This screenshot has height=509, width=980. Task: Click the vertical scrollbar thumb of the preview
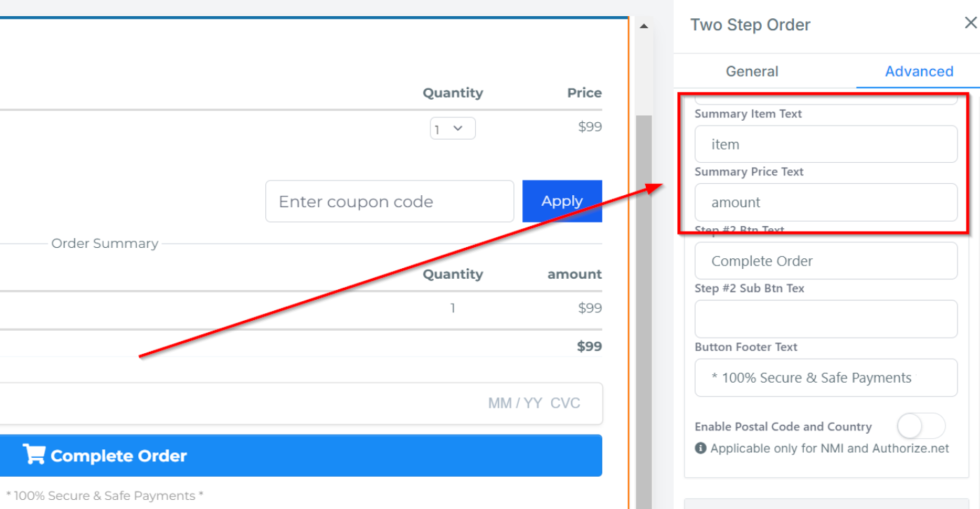[x=644, y=281]
